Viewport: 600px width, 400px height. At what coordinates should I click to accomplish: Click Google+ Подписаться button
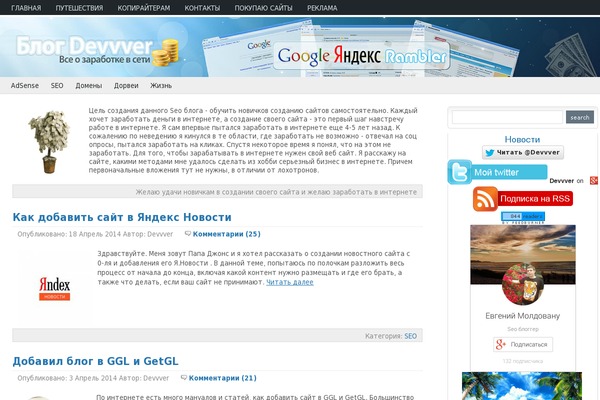[523, 344]
